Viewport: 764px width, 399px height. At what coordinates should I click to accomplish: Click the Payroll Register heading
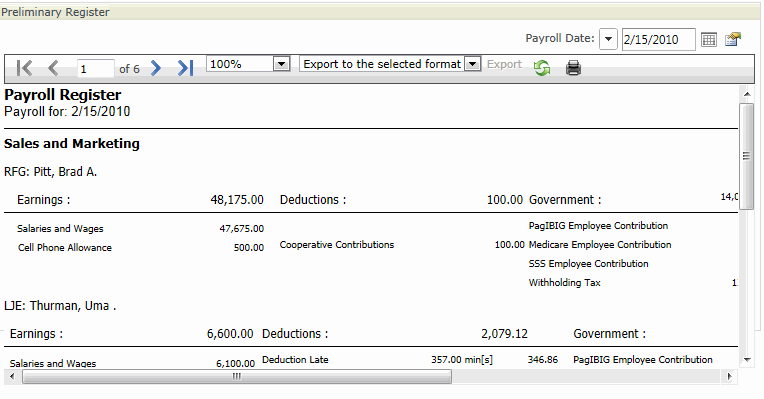pyautogui.click(x=63, y=95)
